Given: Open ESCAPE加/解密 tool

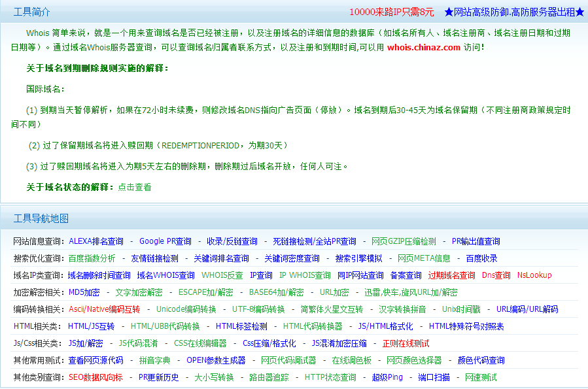Looking at the screenshot, I should 205,292.
